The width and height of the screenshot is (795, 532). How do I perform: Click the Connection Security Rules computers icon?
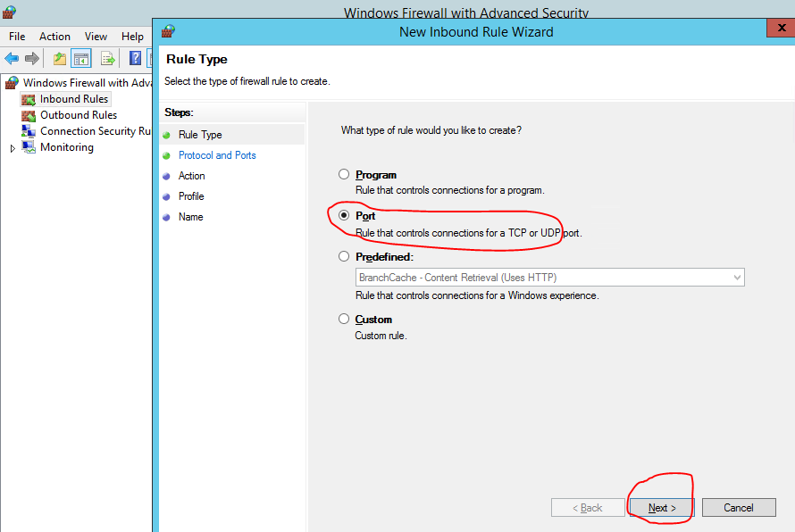point(29,131)
